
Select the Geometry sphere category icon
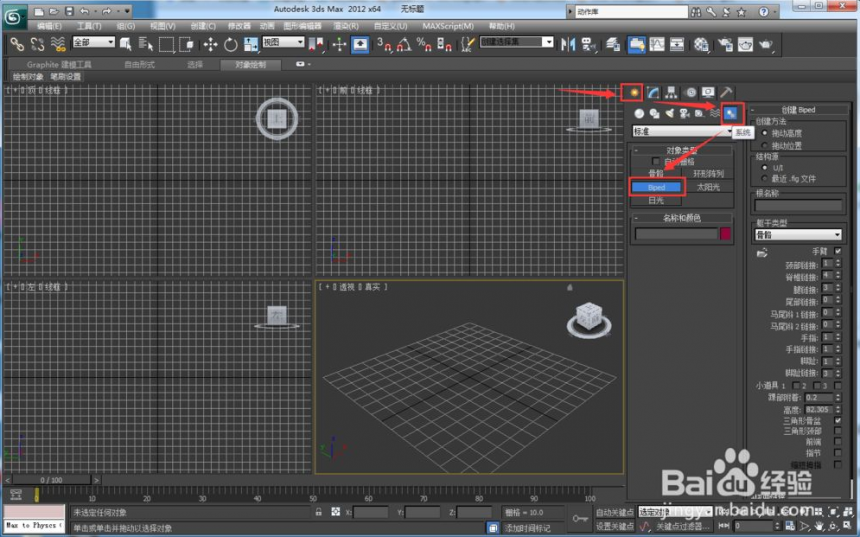tap(639, 114)
